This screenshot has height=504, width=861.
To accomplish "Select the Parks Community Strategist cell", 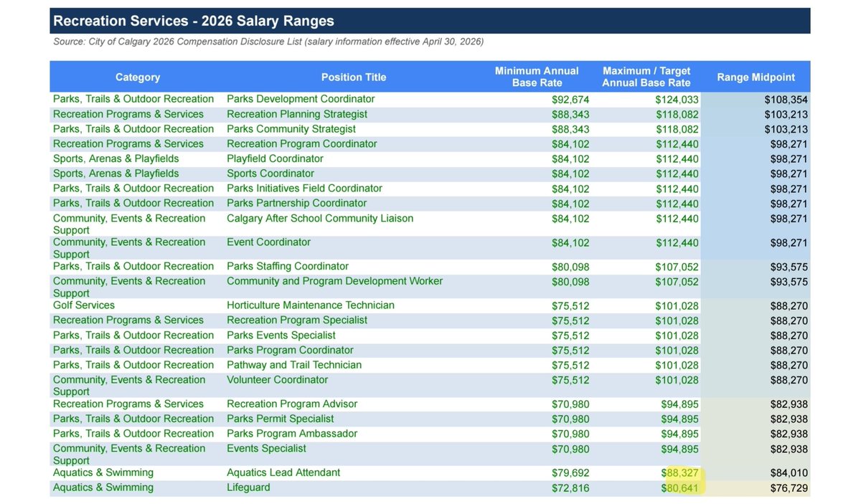I will 291,129.
